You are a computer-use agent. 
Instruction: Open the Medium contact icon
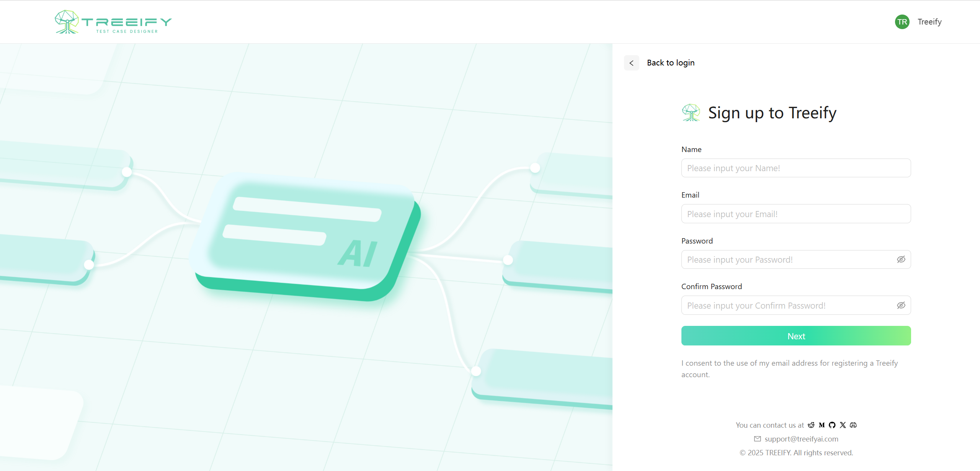click(x=822, y=425)
